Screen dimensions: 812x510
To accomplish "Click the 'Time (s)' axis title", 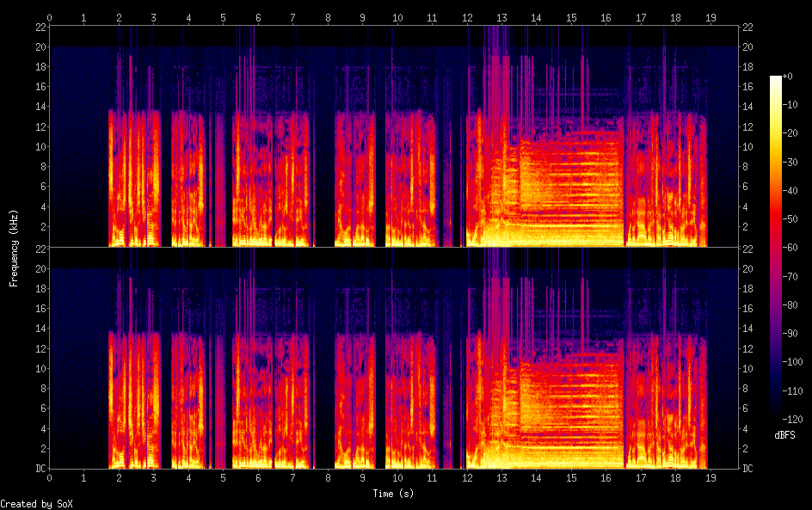I will [393, 494].
